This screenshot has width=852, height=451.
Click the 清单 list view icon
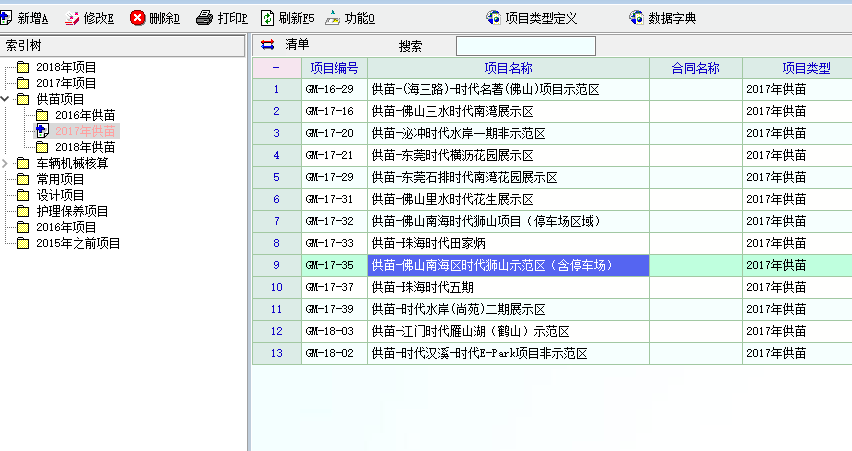[267, 45]
